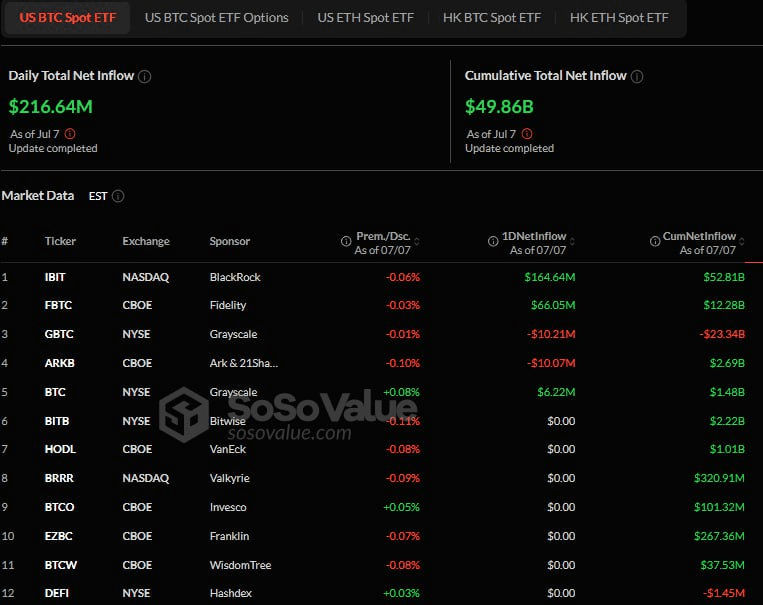This screenshot has height=605, width=763.
Task: Select the ARKB ticker
Action: (59, 363)
